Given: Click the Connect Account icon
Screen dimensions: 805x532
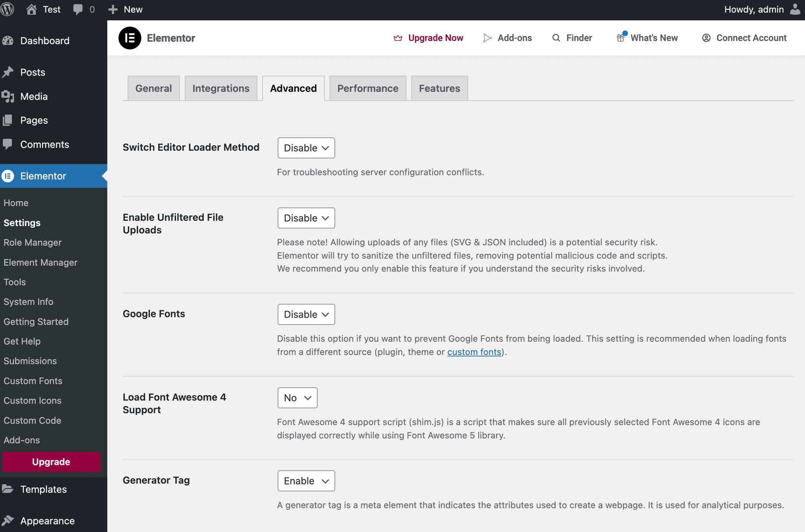Looking at the screenshot, I should coord(707,38).
